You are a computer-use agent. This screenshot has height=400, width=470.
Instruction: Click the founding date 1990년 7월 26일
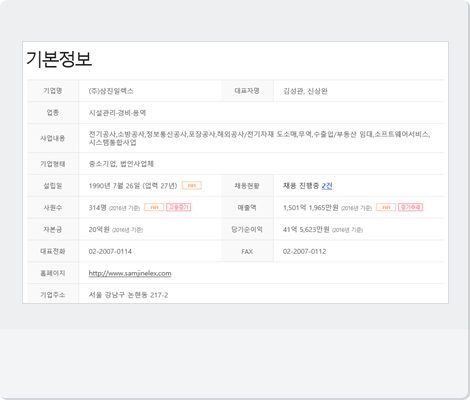[x=114, y=186]
